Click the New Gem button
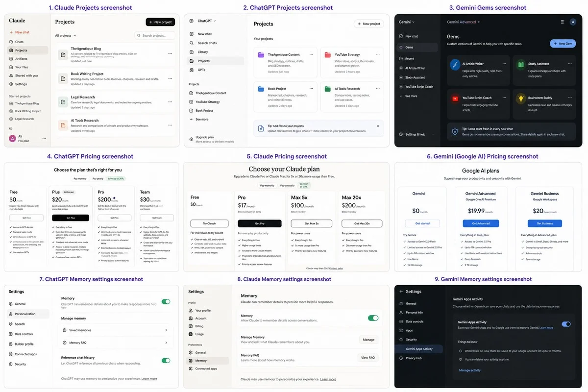 pyautogui.click(x=563, y=44)
